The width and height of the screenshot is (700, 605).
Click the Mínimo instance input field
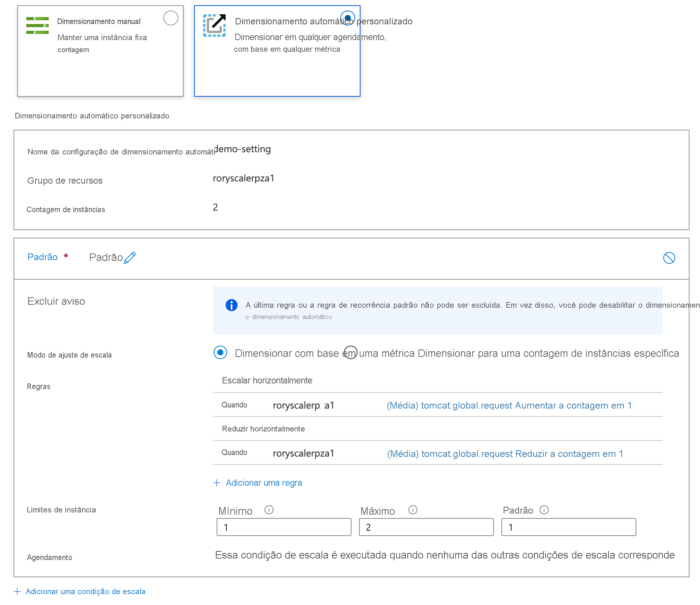(284, 527)
